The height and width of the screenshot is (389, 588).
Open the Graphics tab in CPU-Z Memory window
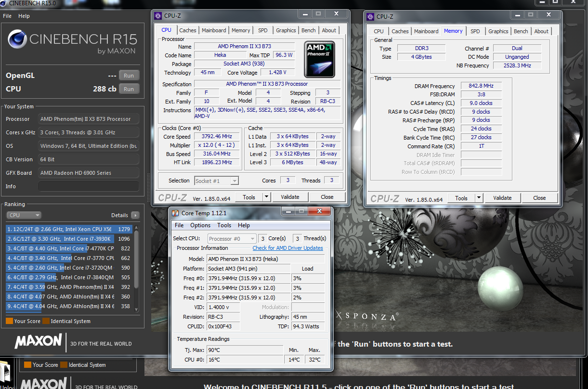pyautogui.click(x=498, y=31)
